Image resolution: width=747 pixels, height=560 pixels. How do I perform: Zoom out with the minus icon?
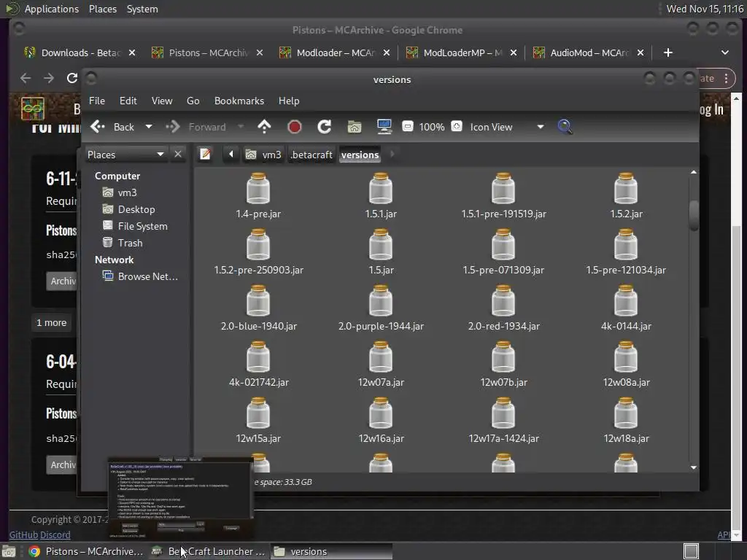(408, 127)
